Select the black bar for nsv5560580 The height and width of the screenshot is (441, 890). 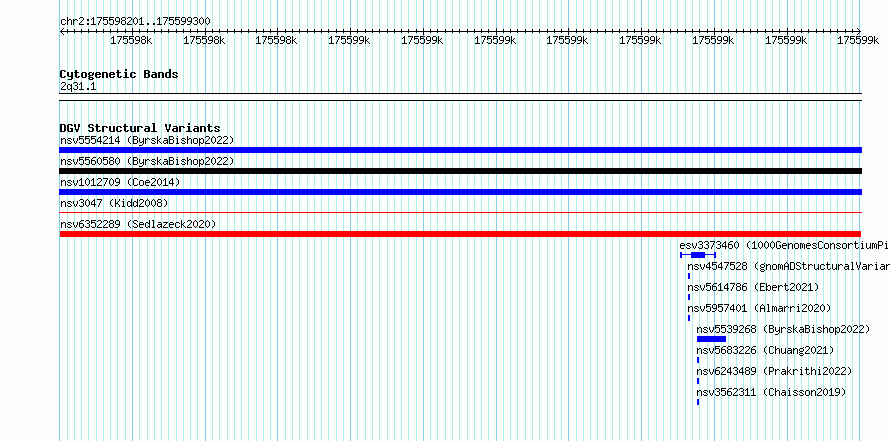(x=460, y=171)
